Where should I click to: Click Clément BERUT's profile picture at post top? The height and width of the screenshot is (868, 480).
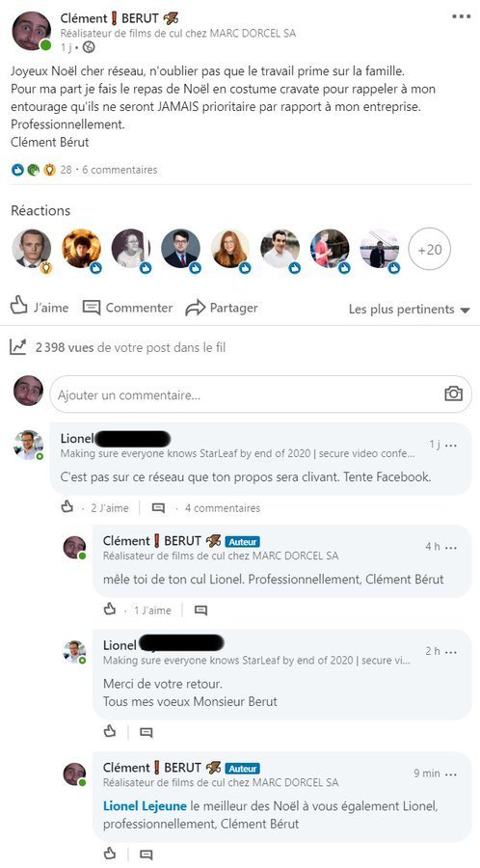coord(32,31)
